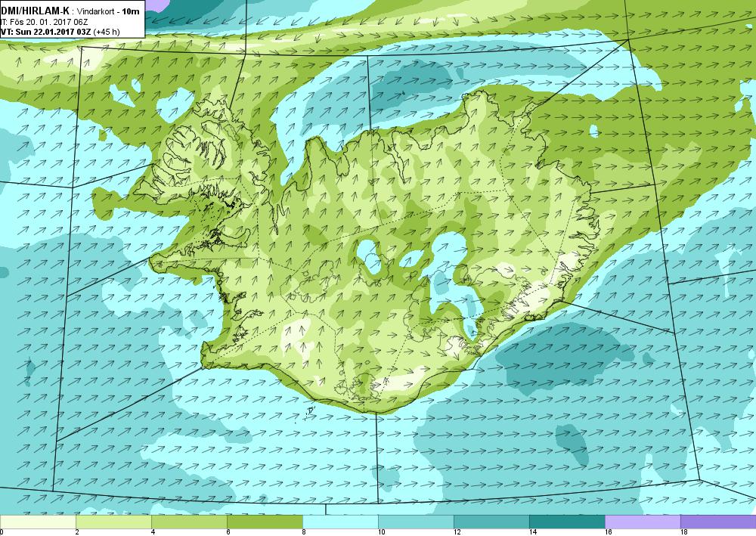Pick the darker purple 18+ legend swatch
This screenshot has width=756, height=536.
tap(718, 522)
